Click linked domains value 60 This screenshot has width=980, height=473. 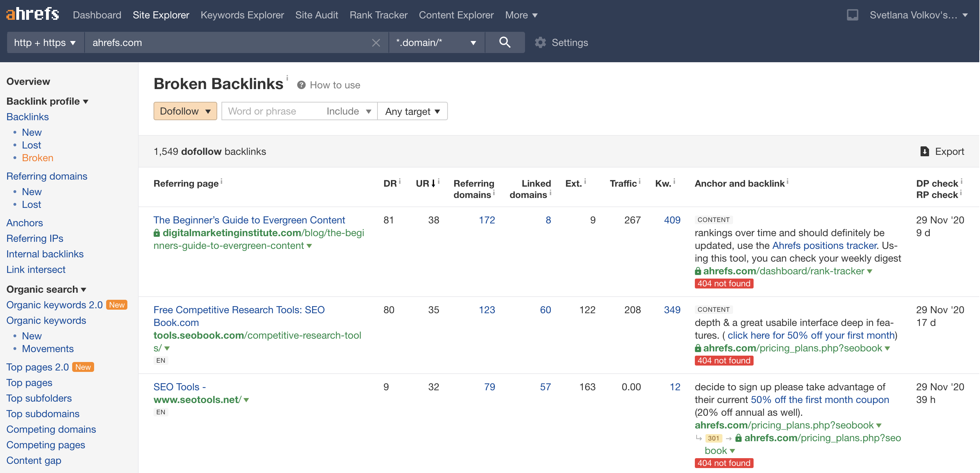(545, 310)
